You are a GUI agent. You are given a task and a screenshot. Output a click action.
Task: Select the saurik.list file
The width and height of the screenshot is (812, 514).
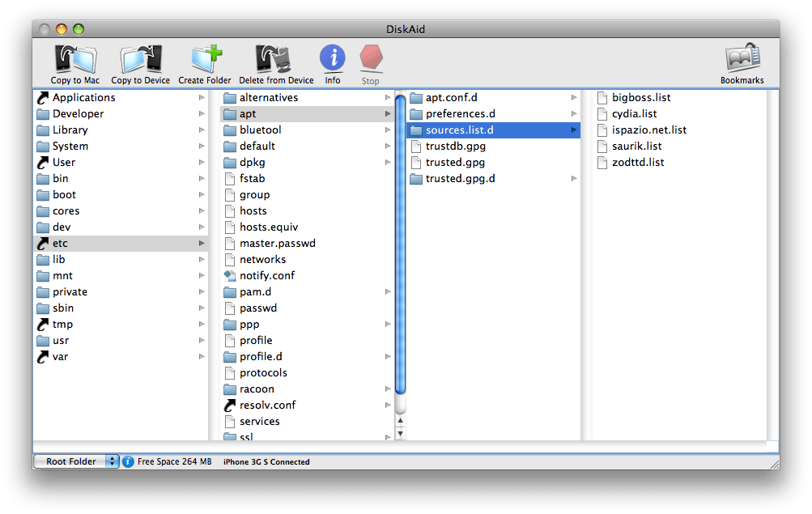[x=679, y=147]
